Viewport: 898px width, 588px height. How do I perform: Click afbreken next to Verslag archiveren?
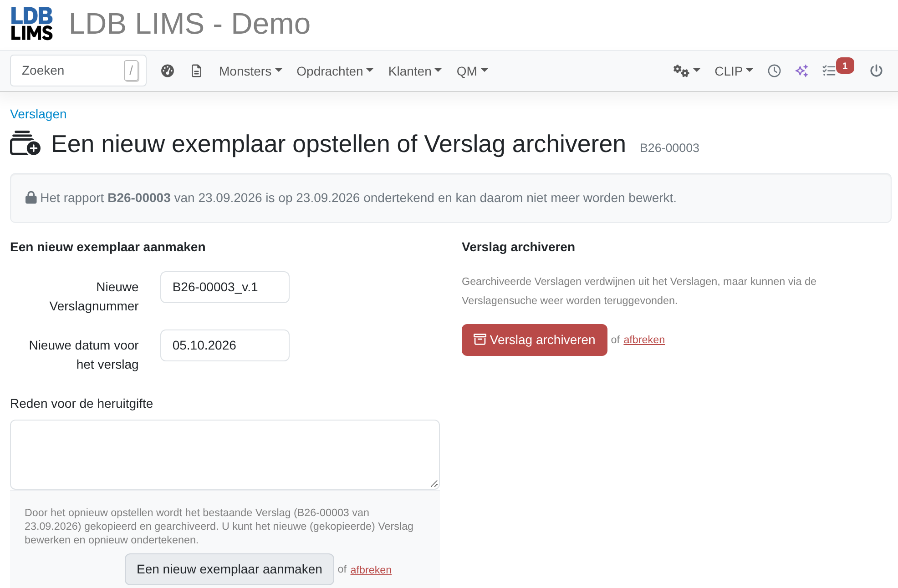pos(644,340)
